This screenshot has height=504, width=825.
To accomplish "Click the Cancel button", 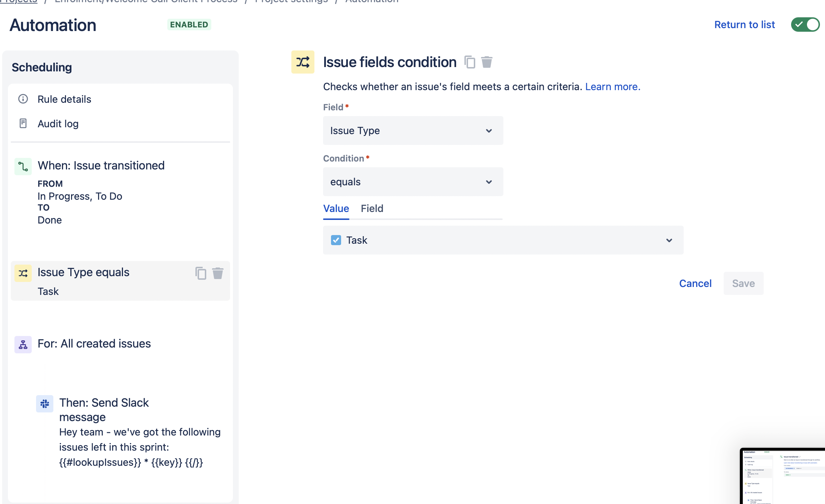I will point(695,283).
